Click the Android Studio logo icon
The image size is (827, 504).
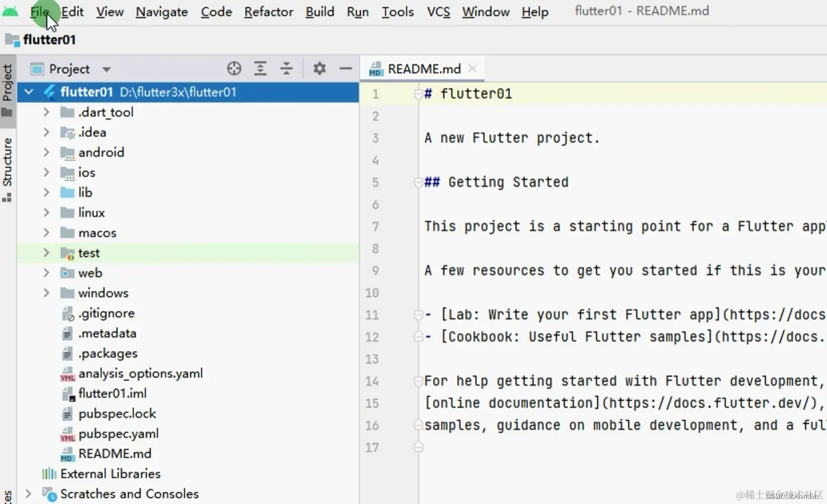[10, 11]
